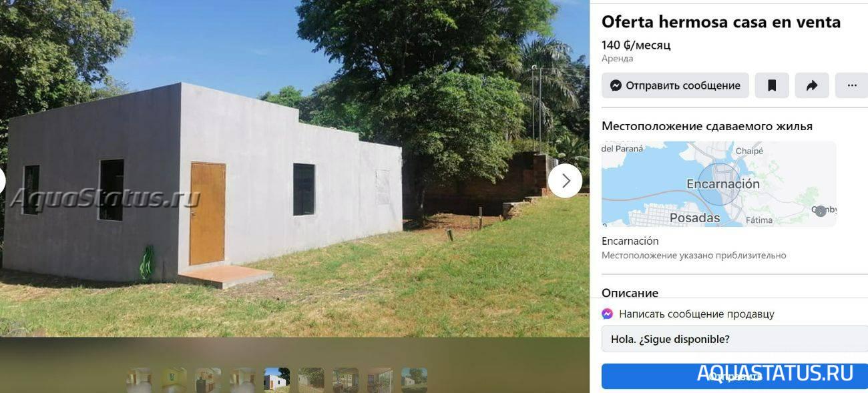Select the thumbnail of the house behind trees

click(x=311, y=380)
